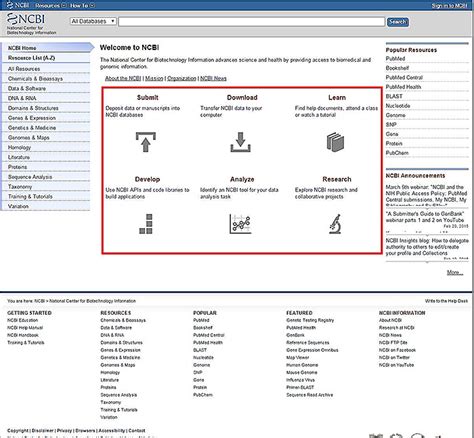Open Protein in Popular Resources

tap(394, 143)
